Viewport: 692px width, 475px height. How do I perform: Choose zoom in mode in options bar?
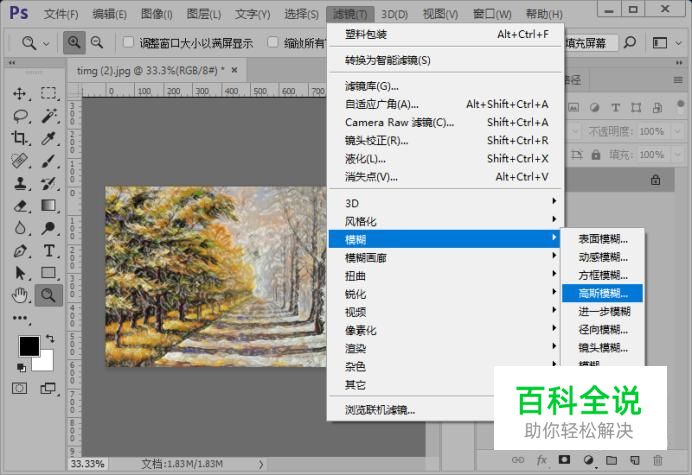pos(74,42)
